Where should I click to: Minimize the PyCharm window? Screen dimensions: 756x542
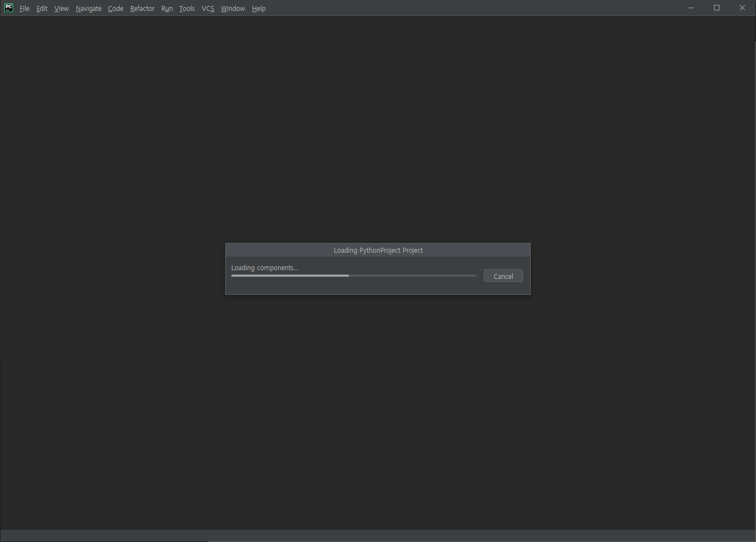691,8
